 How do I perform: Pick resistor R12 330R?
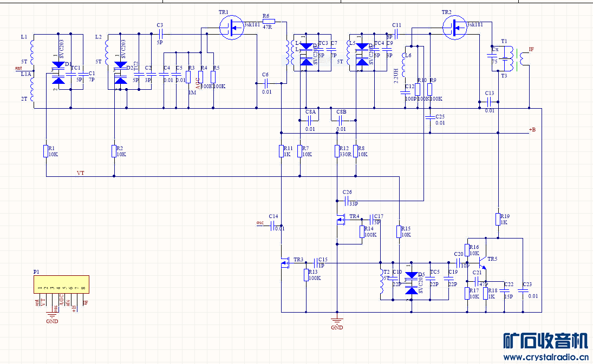[x=337, y=151]
